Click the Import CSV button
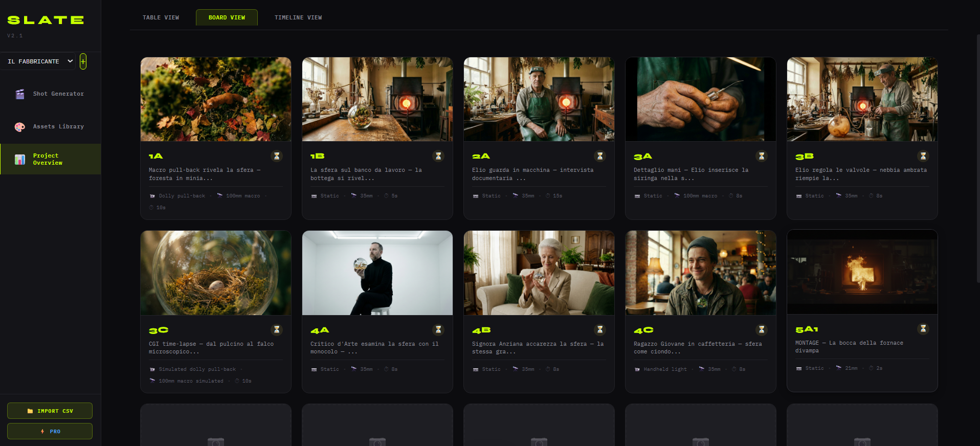The height and width of the screenshot is (446, 980). tap(50, 411)
